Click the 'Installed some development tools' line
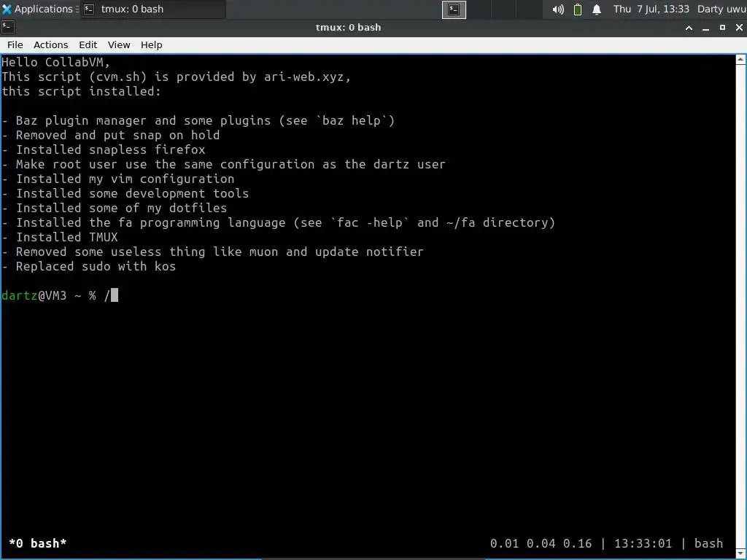Viewport: 747px width, 560px height. click(125, 194)
